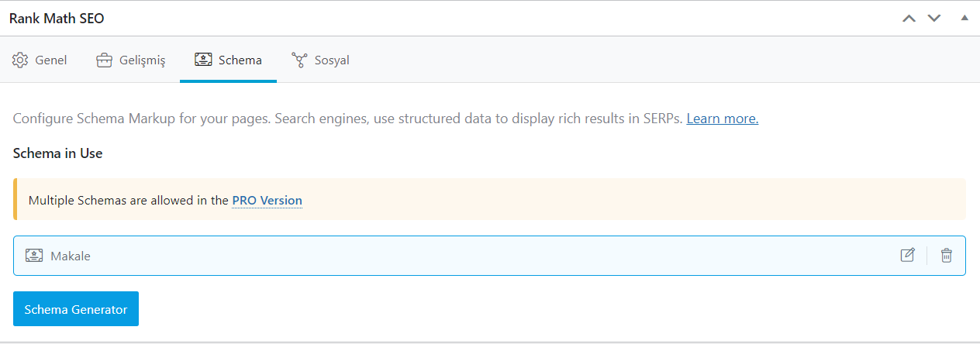The width and height of the screenshot is (980, 344).
Task: Collapse the Rank Math SEO panel
Action: point(964,18)
